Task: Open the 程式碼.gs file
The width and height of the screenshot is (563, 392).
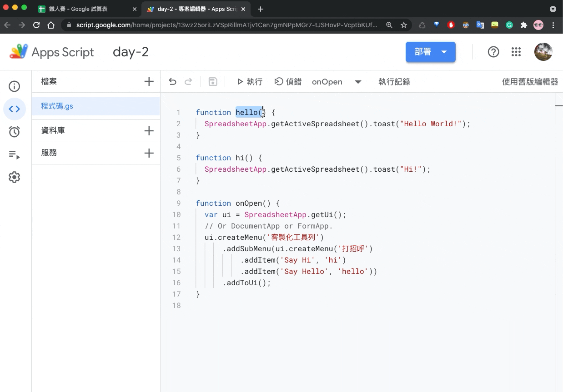Action: pyautogui.click(x=96, y=106)
